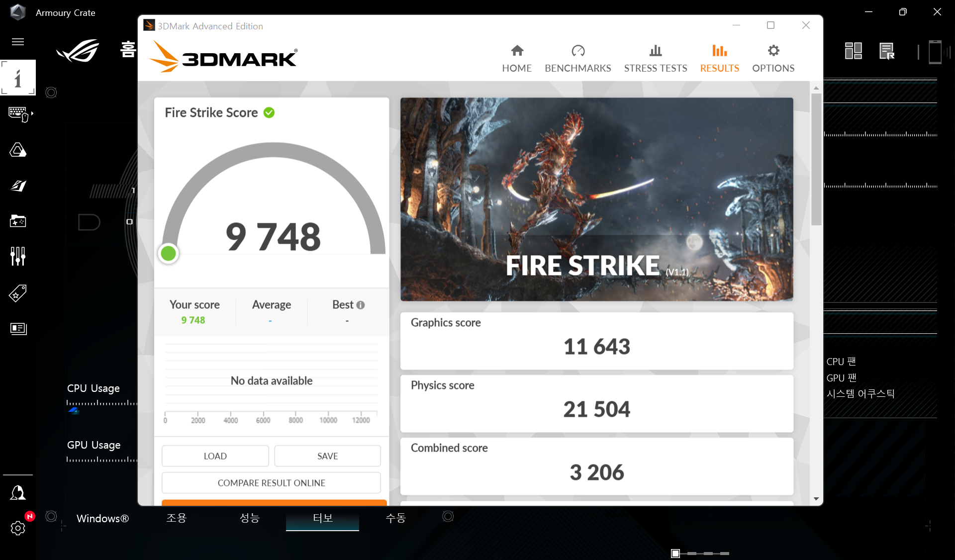Select the 수동 manual mode
Image resolution: width=955 pixels, height=560 pixels.
(395, 518)
